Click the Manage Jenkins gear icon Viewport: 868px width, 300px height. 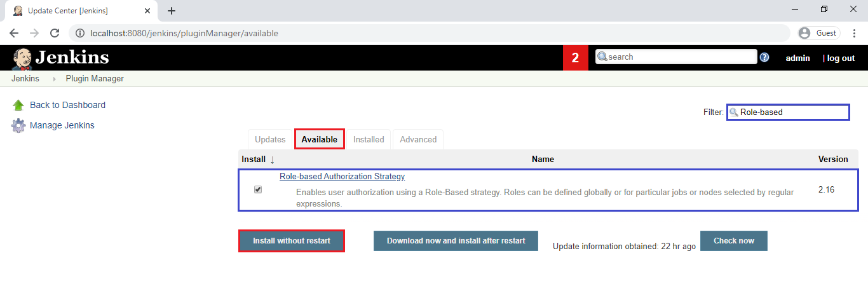18,126
